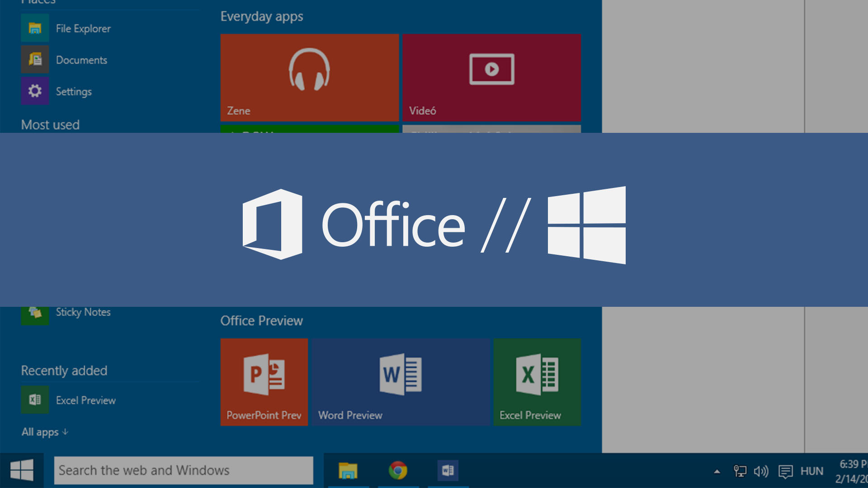Open Google Chrome in the taskbar

(398, 471)
